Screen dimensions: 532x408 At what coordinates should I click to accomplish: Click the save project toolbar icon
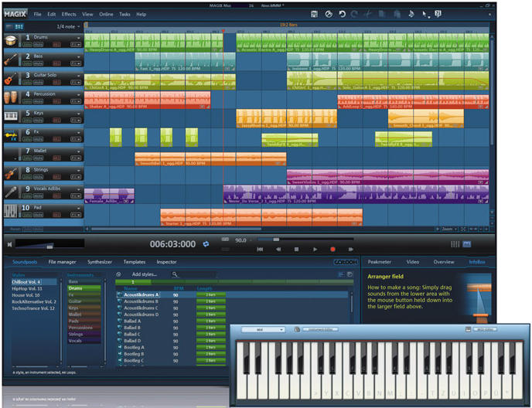314,14
